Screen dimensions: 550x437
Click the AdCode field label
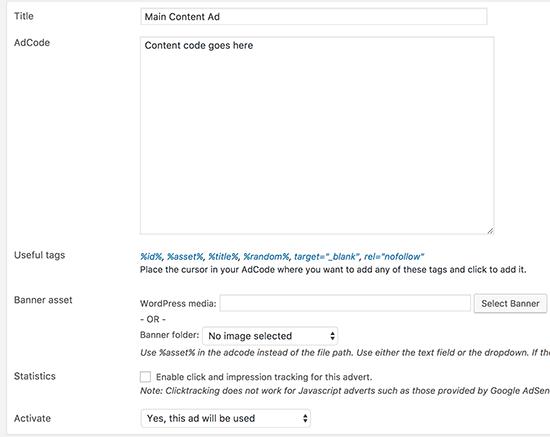click(x=32, y=43)
